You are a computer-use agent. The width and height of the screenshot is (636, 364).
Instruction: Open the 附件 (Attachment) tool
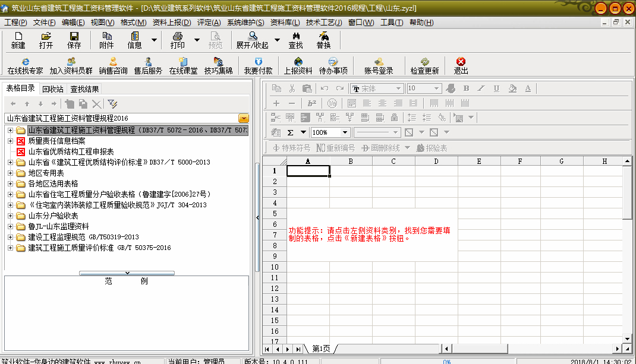(106, 40)
